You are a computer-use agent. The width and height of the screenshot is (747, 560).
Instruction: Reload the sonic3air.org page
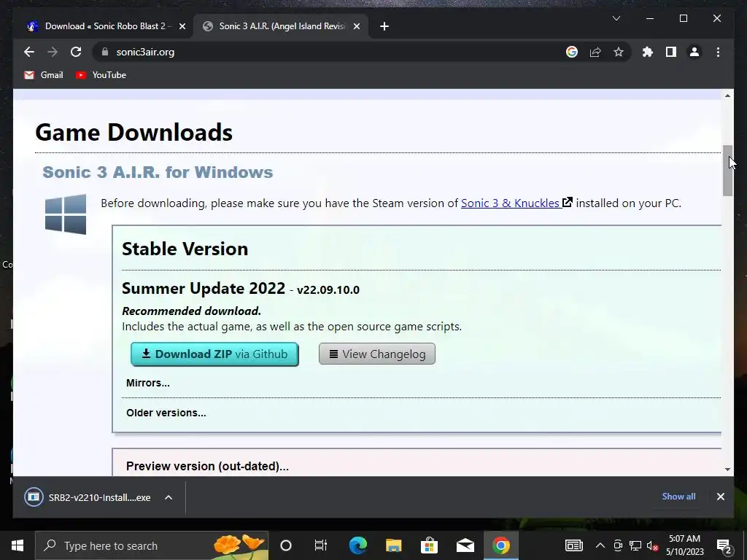coord(76,52)
